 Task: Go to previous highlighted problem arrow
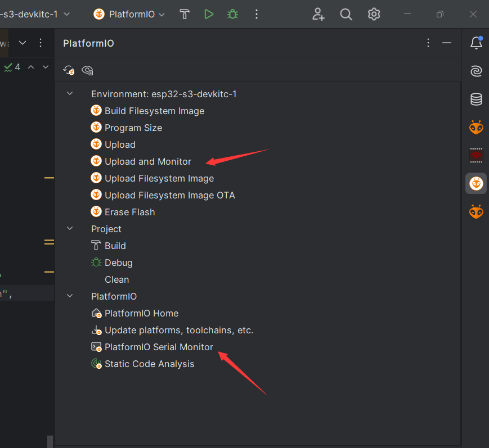31,67
